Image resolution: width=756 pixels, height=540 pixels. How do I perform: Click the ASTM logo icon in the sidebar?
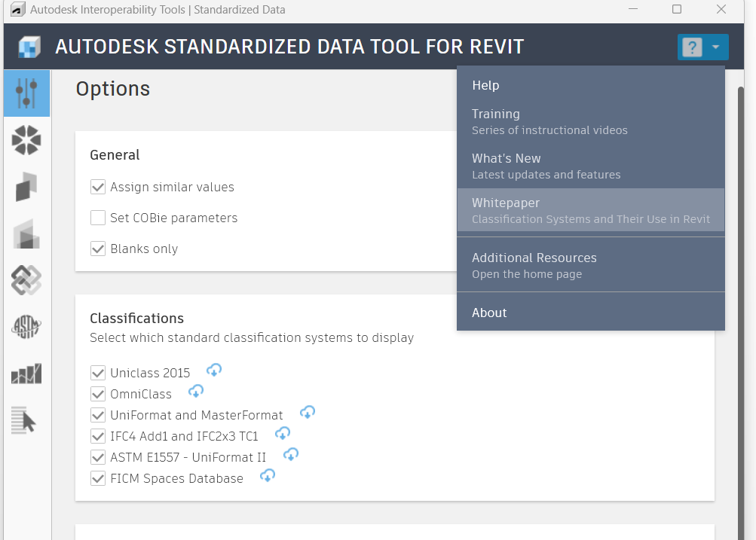26,327
